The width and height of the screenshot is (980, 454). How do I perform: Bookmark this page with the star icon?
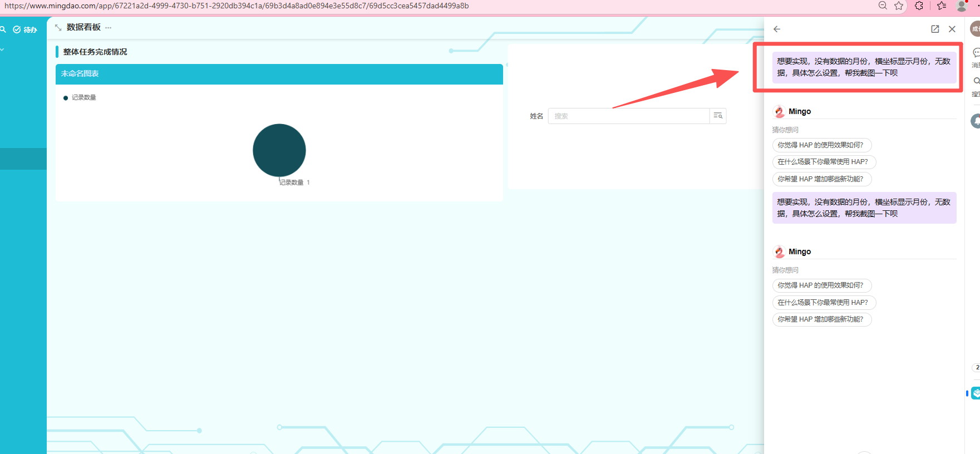pos(899,6)
